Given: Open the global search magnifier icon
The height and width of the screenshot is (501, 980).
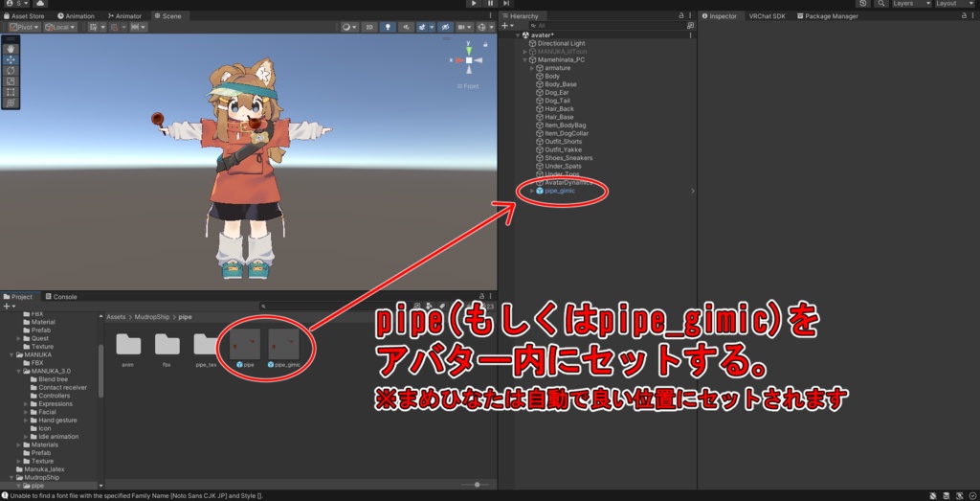Looking at the screenshot, I should tap(881, 3).
